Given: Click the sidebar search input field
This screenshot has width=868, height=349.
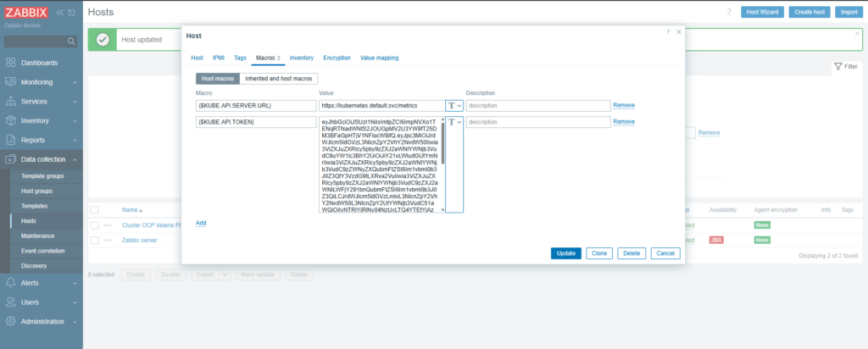Looking at the screenshot, I should click(36, 41).
